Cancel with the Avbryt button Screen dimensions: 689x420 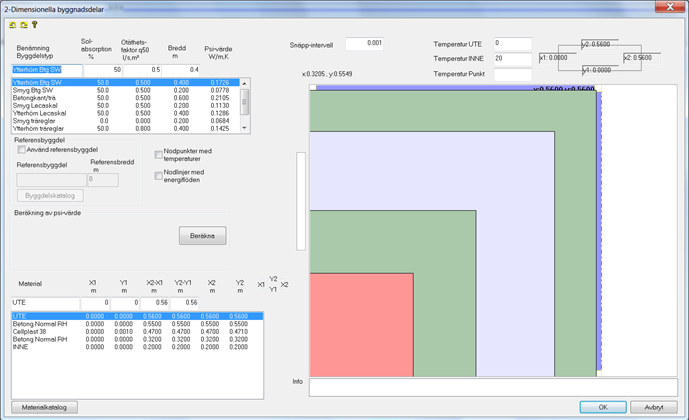654,407
